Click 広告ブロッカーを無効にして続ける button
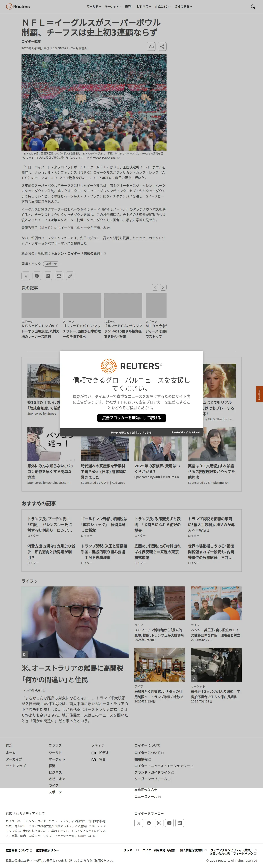 [131, 418]
